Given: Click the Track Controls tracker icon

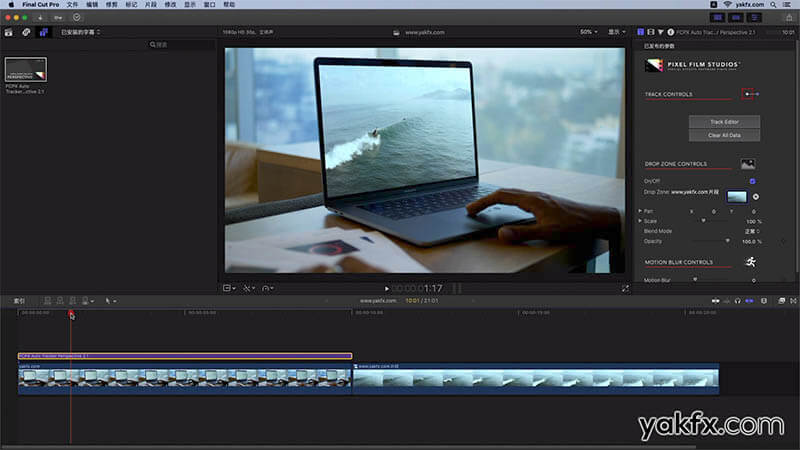Looking at the screenshot, I should (x=750, y=94).
